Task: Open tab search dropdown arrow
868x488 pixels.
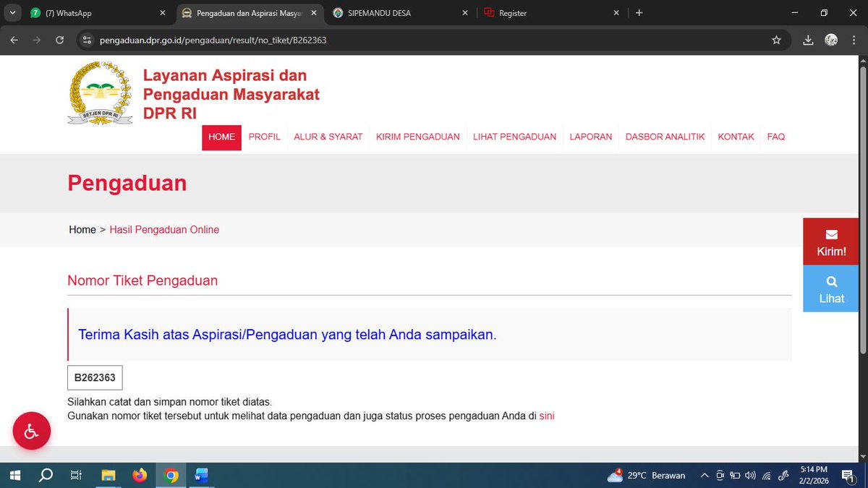Action: [12, 13]
